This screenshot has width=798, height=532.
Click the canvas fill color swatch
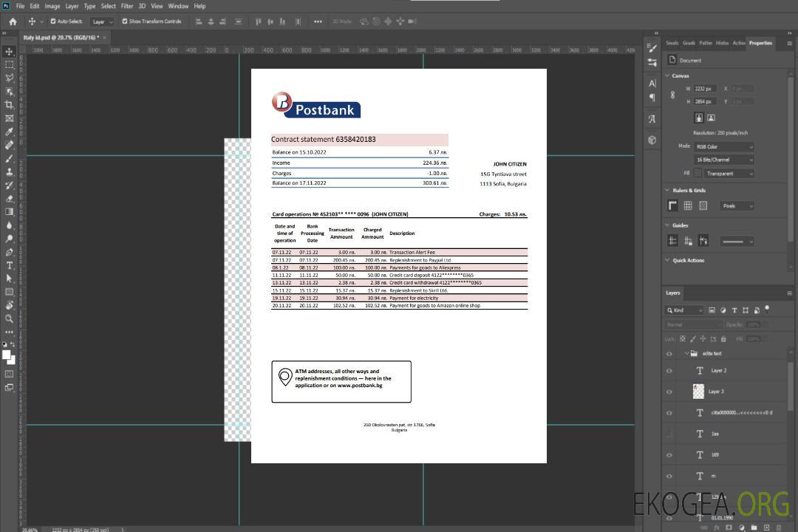(x=698, y=174)
